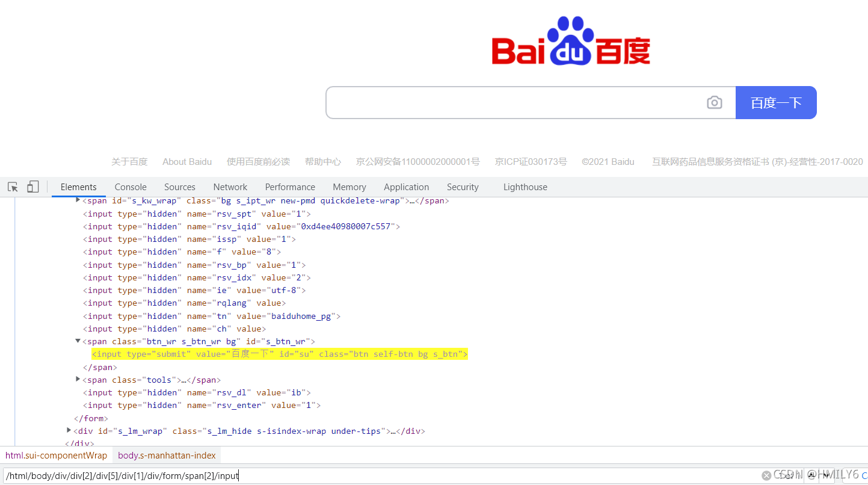Viewport: 868px width, 485px height.
Task: Select the tn baiduhome_pg input line
Action: (212, 316)
